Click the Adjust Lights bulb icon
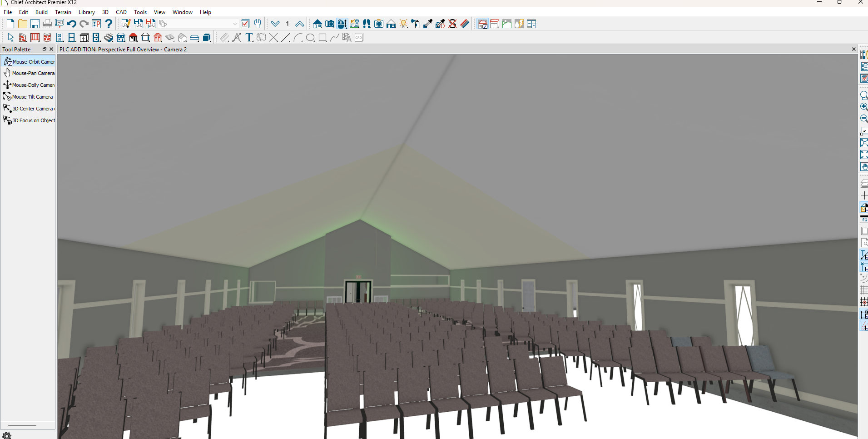The image size is (868, 439). [403, 24]
